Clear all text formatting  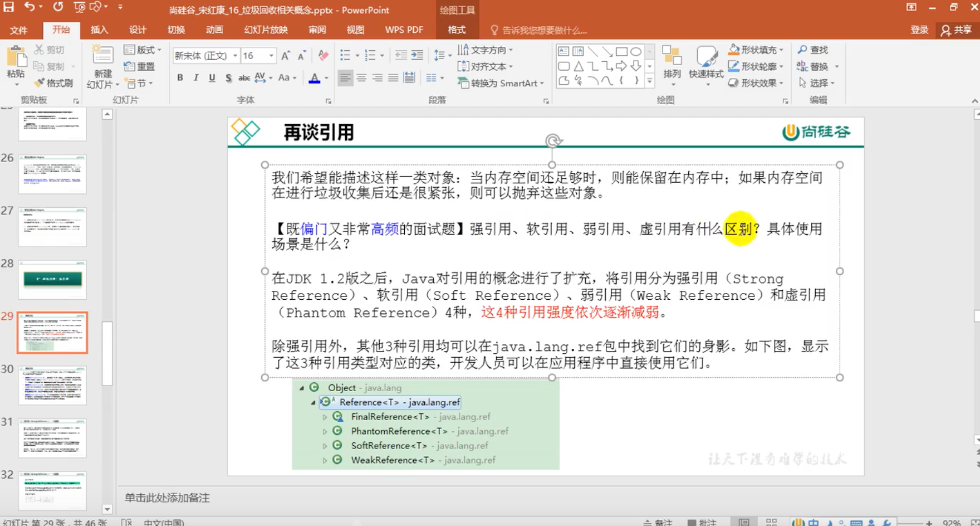pos(323,55)
